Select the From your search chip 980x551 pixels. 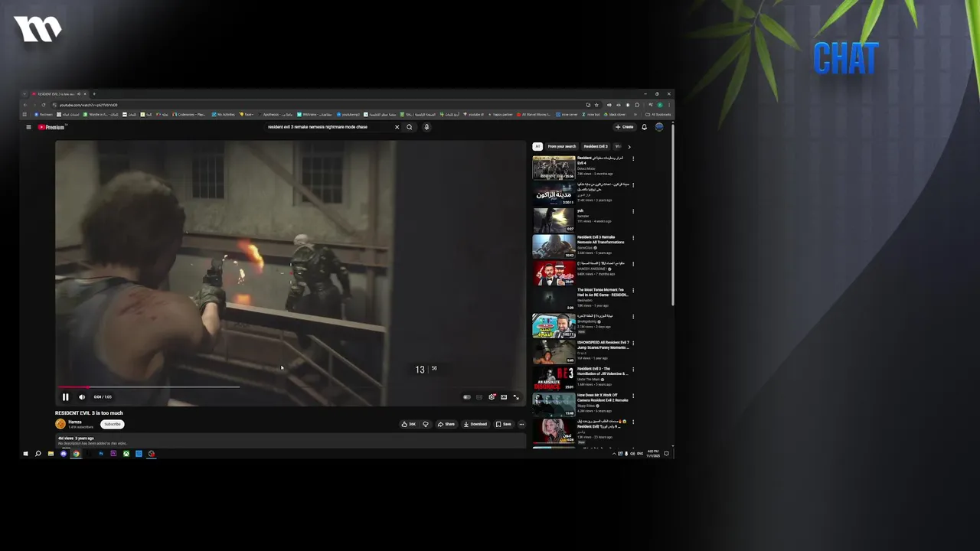(x=562, y=146)
